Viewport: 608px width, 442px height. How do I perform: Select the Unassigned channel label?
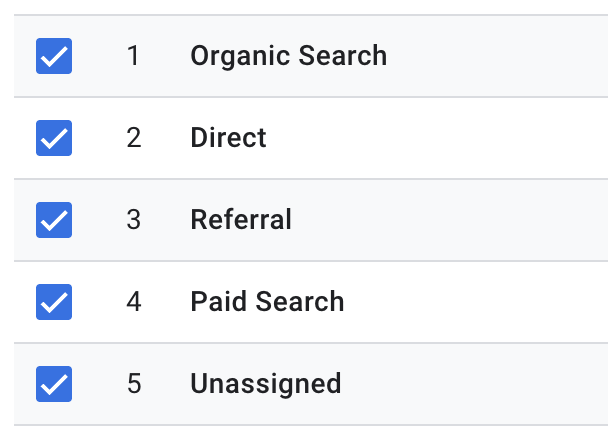coord(266,384)
